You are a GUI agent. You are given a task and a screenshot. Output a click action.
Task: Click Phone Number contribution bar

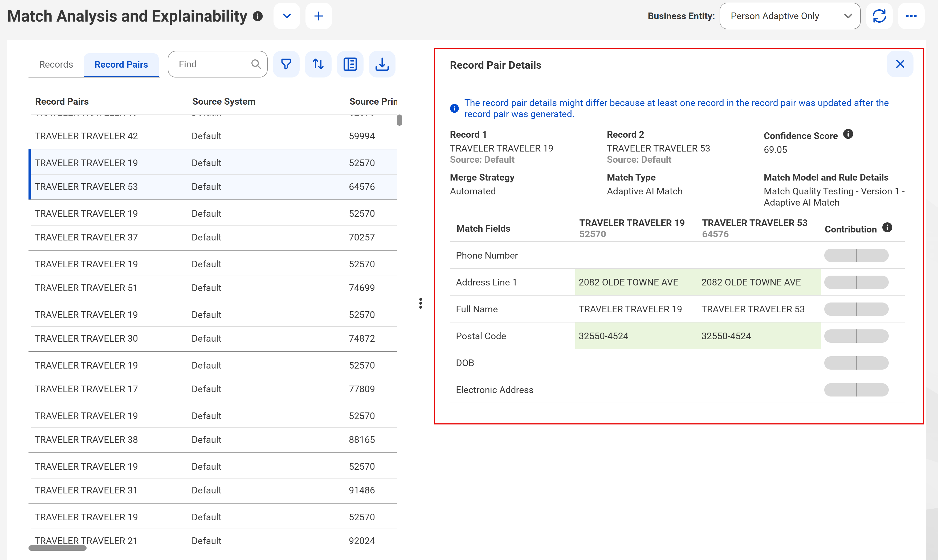[x=856, y=255]
